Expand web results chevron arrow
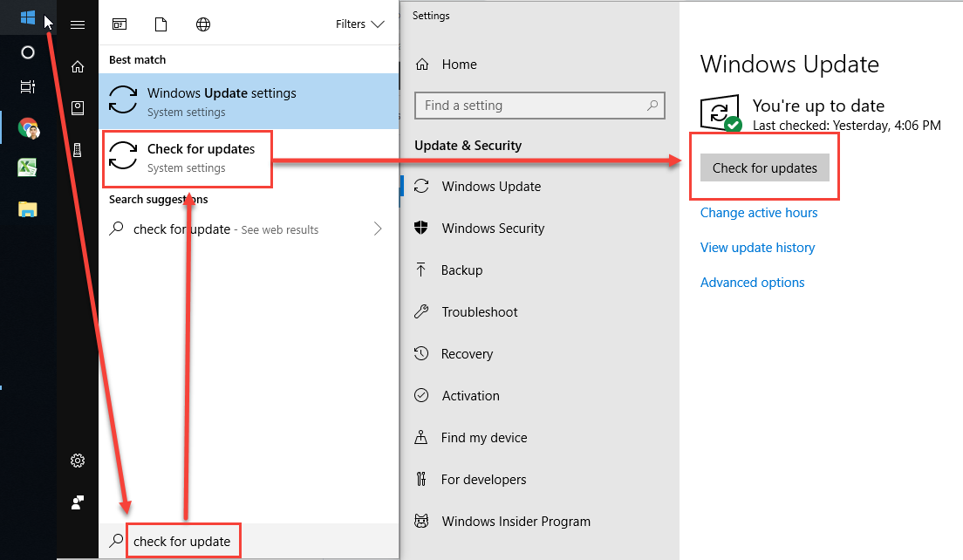The image size is (963, 560). (x=378, y=229)
